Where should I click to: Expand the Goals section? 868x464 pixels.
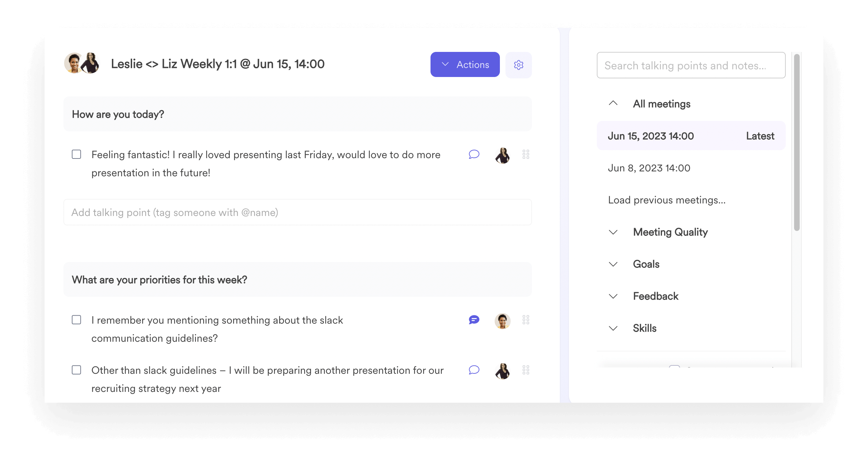coord(613,263)
